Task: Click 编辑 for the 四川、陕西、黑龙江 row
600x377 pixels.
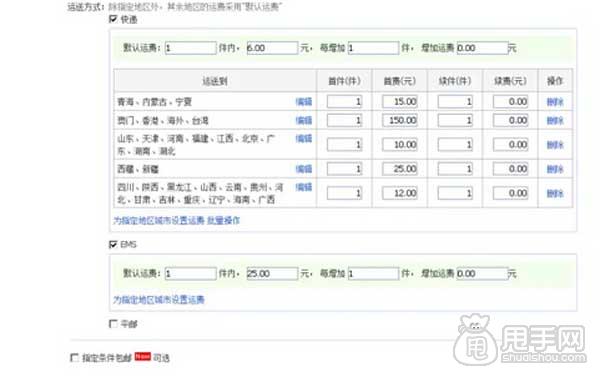Action: click(x=304, y=187)
